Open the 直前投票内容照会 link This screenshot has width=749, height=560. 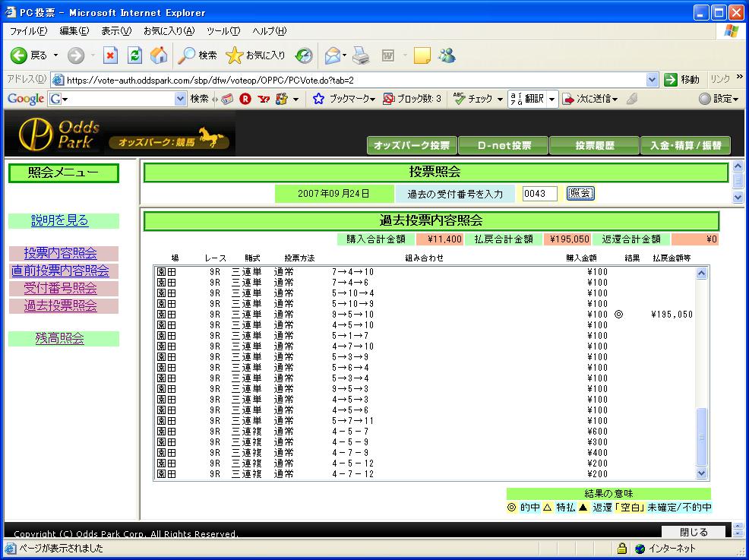[60, 271]
